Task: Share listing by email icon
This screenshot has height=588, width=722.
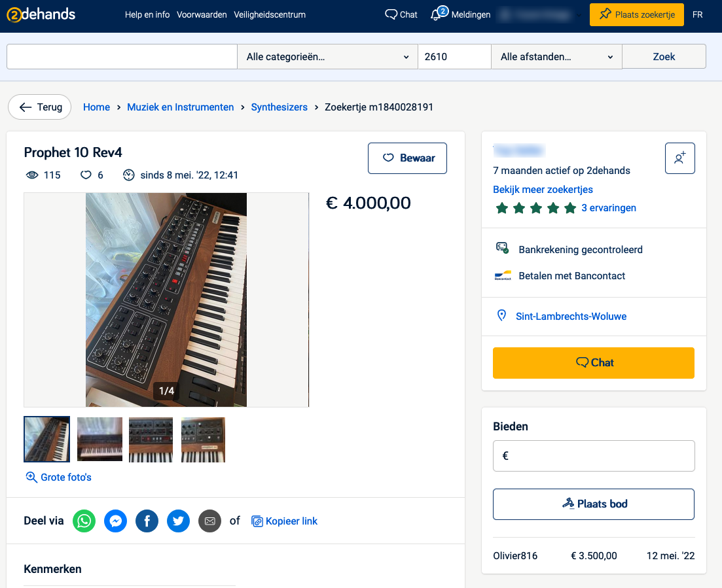Action: [x=210, y=521]
